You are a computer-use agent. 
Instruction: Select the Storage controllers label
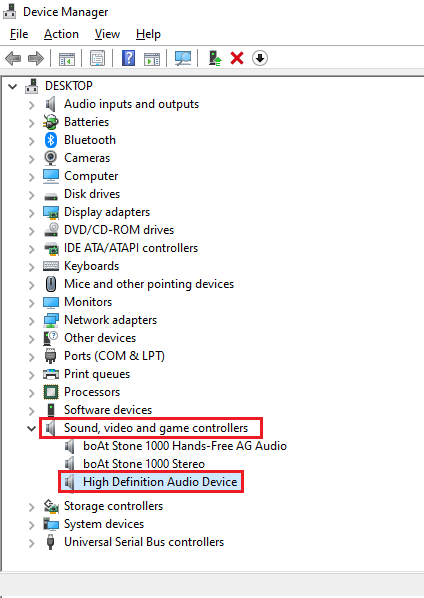point(113,506)
